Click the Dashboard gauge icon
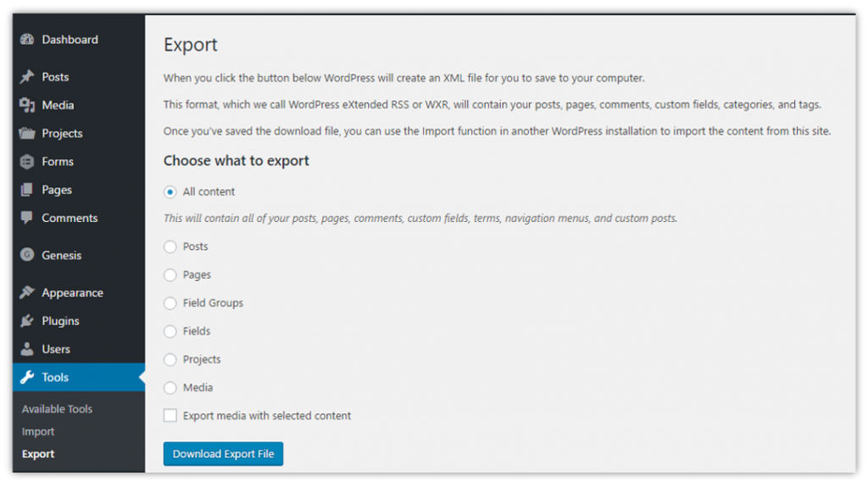868x487 pixels. pyautogui.click(x=26, y=39)
